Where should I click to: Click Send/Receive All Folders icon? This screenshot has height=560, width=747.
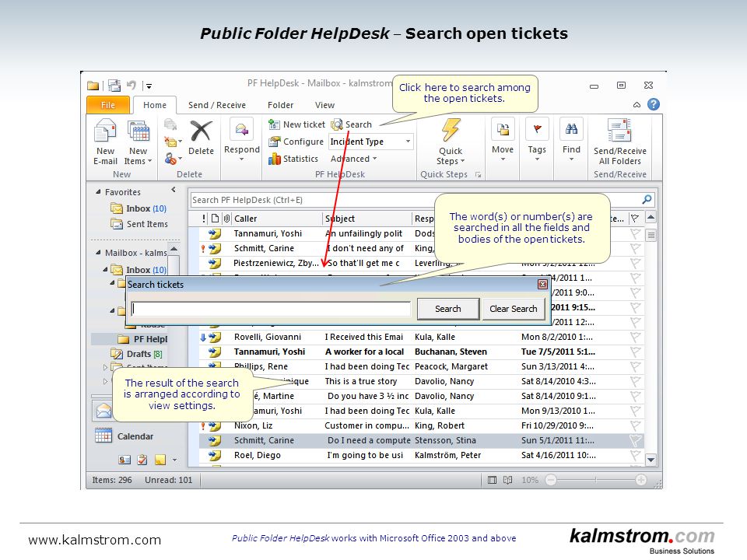pyautogui.click(x=619, y=131)
